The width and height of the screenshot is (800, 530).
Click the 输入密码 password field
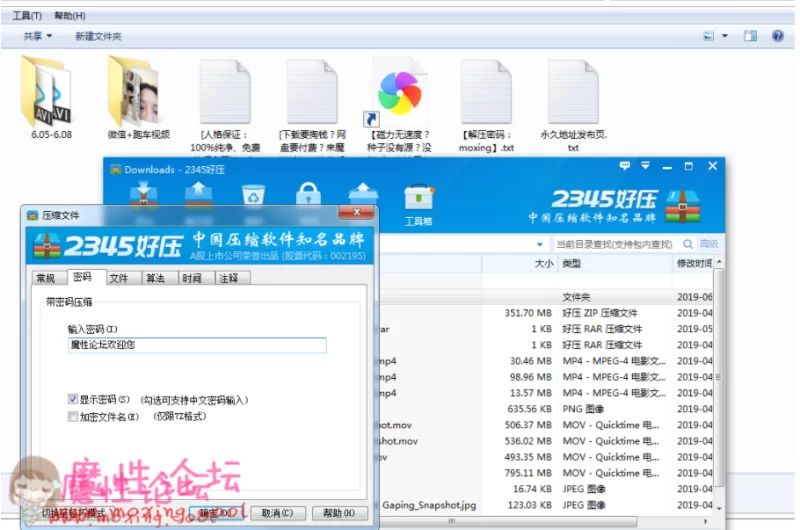(x=197, y=345)
